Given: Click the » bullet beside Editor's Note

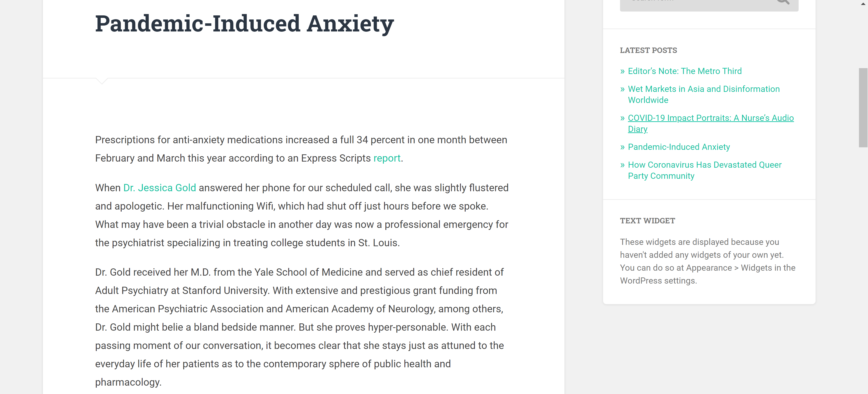Looking at the screenshot, I should point(622,72).
